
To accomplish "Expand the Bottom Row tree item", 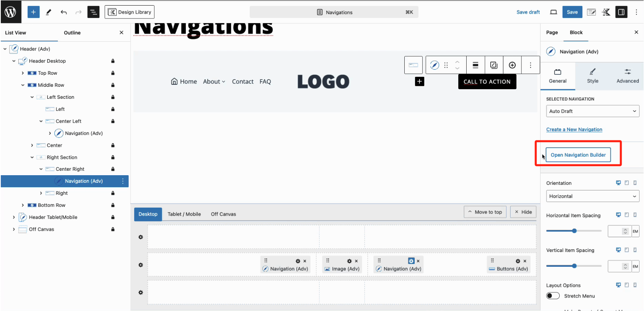I will (x=23, y=205).
